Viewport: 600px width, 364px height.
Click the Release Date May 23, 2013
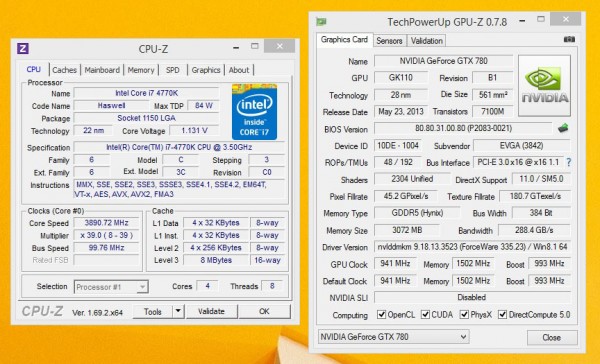pos(401,111)
